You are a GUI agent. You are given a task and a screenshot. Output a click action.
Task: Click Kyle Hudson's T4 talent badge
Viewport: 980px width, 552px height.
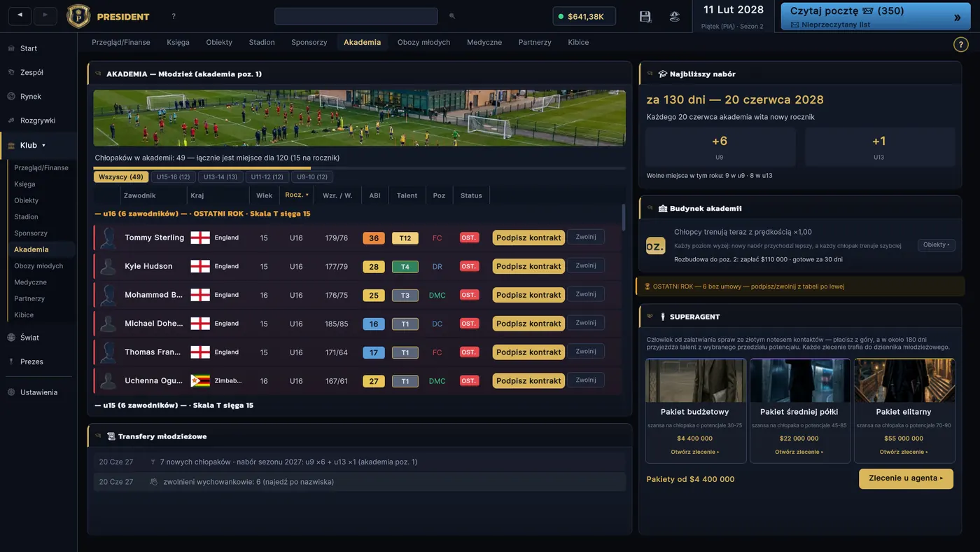405,266
